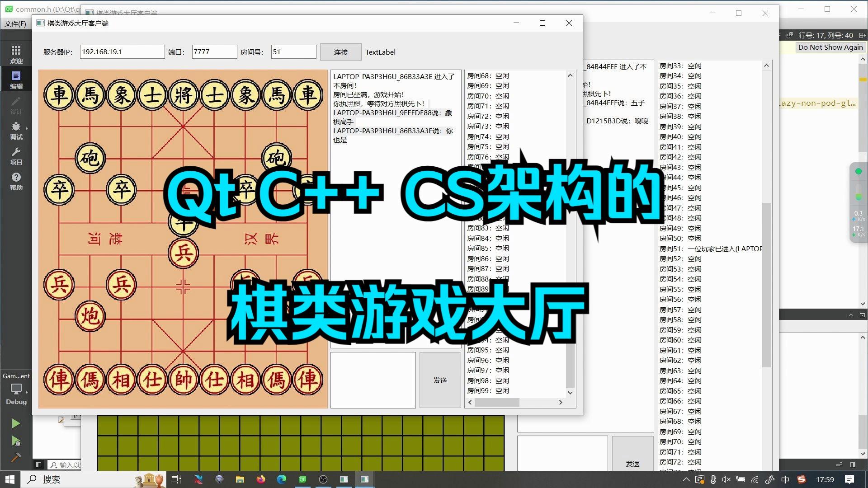The image size is (868, 488).
Task: Select 房间72 in background window room list
Action: [x=680, y=462]
